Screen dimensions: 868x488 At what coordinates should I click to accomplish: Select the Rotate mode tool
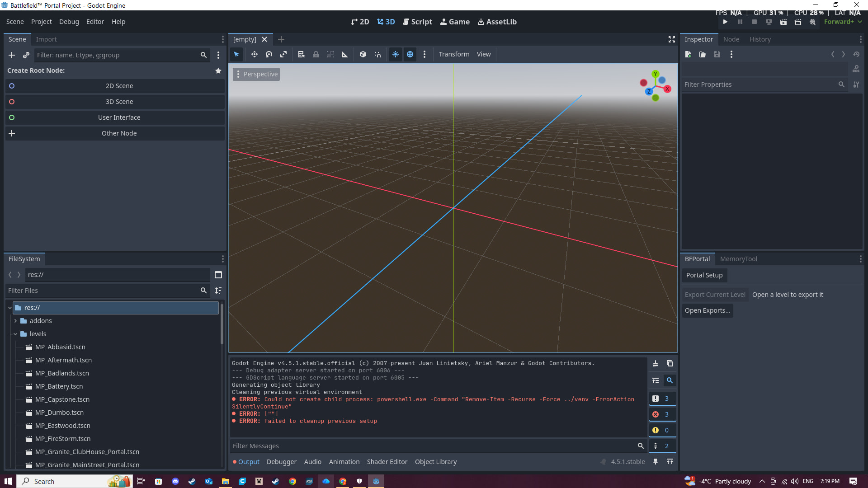pos(269,54)
